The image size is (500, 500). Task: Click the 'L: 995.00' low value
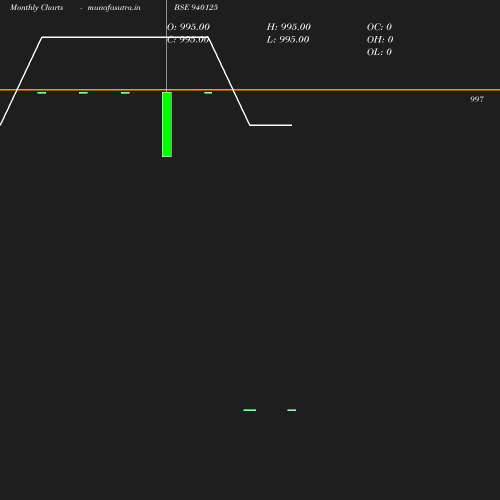pos(288,40)
